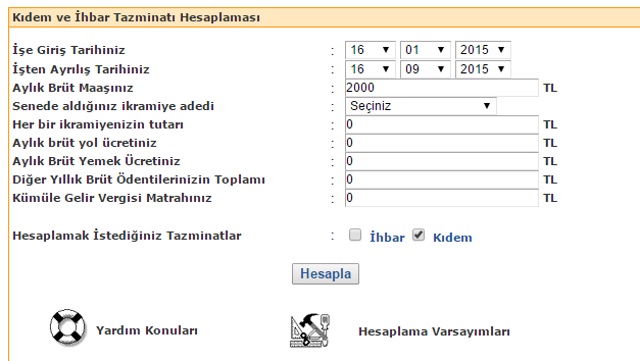Open İşe Giriş year dropdown
This screenshot has width=640, height=361.
(x=483, y=50)
